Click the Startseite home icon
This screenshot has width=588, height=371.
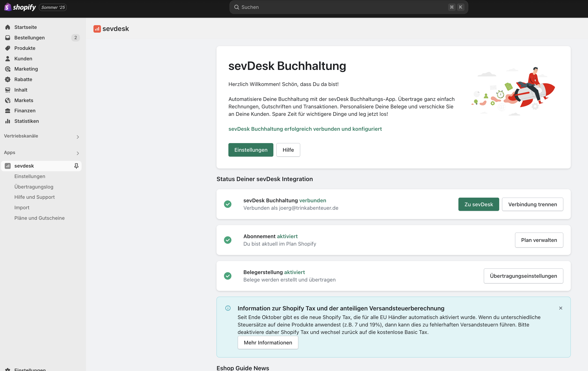(x=7, y=27)
